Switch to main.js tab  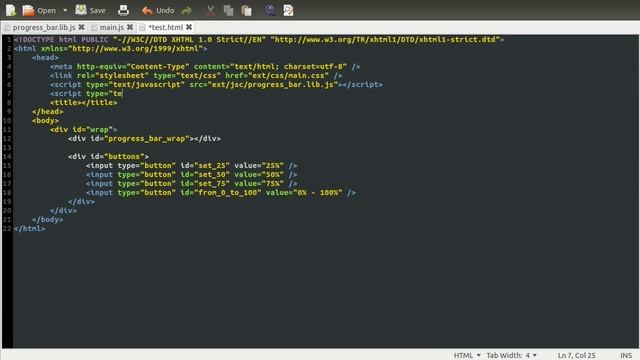point(111,27)
